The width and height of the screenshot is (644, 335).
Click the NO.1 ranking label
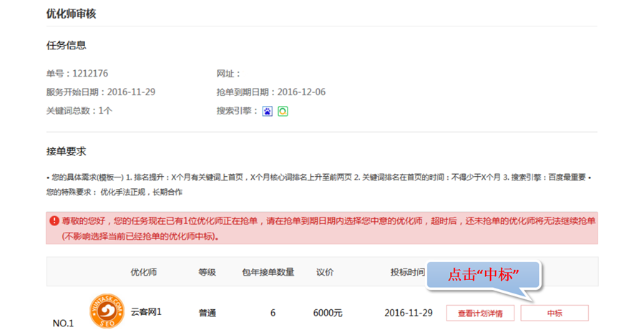63,324
